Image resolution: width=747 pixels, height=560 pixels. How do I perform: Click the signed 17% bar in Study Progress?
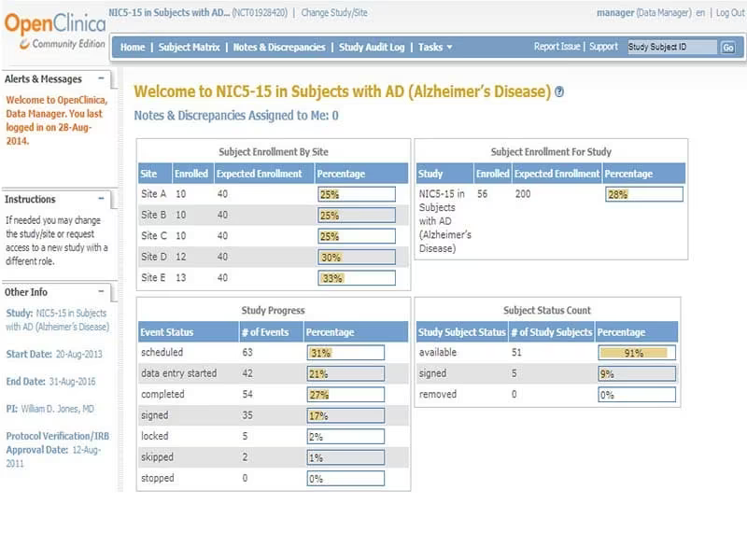345,415
